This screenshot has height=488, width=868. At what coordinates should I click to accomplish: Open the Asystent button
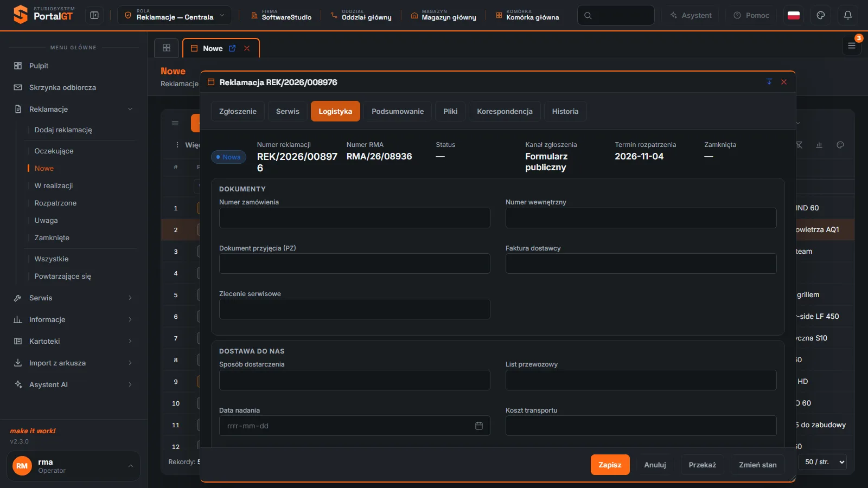pyautogui.click(x=691, y=15)
